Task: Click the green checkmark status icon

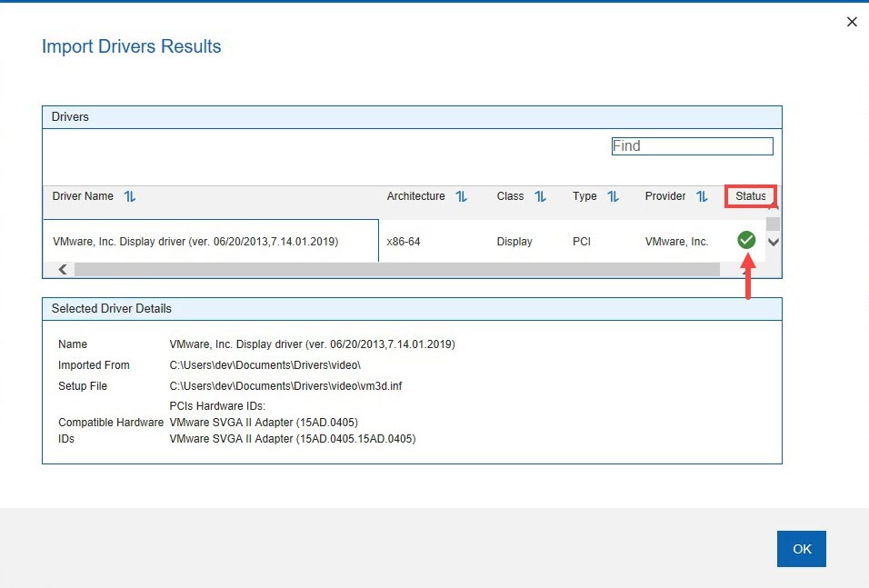Action: (746, 240)
